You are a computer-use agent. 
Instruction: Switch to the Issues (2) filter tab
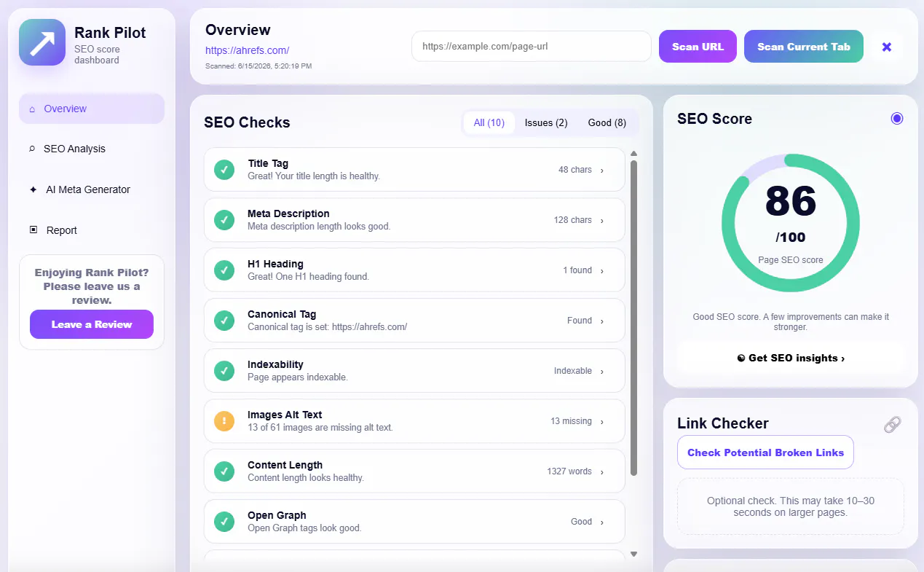[546, 123]
